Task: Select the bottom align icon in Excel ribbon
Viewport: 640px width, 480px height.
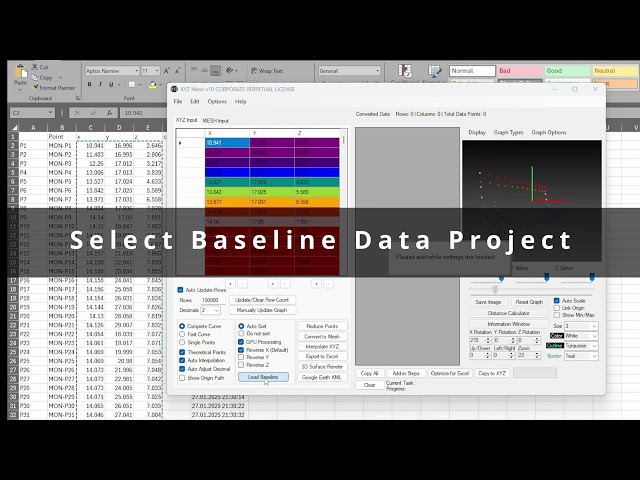Action: pyautogui.click(x=216, y=71)
